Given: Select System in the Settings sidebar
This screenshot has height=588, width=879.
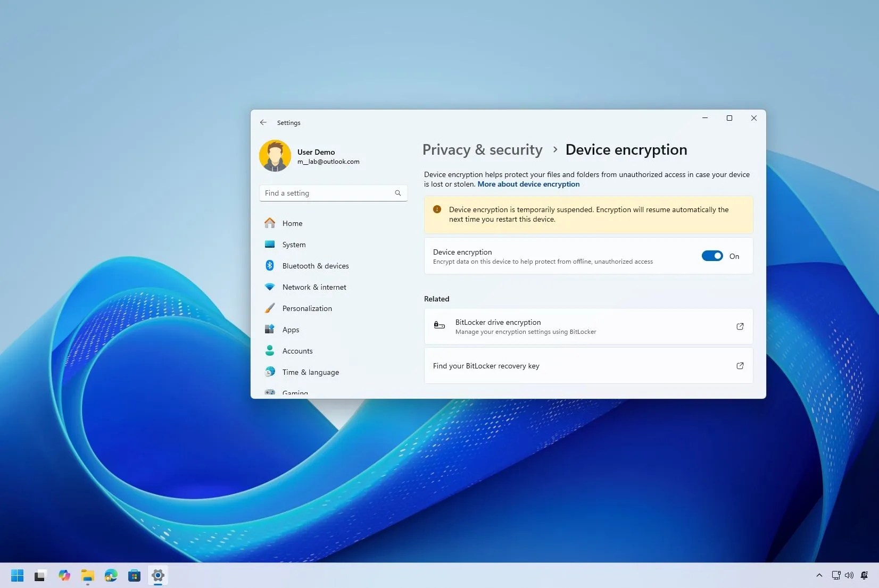Looking at the screenshot, I should (294, 245).
